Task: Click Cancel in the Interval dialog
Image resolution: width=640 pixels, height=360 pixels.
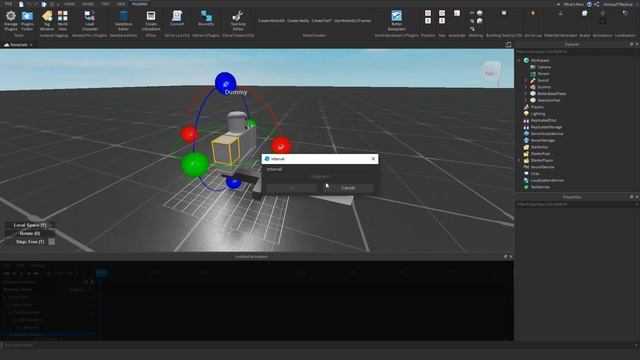Action: click(348, 188)
